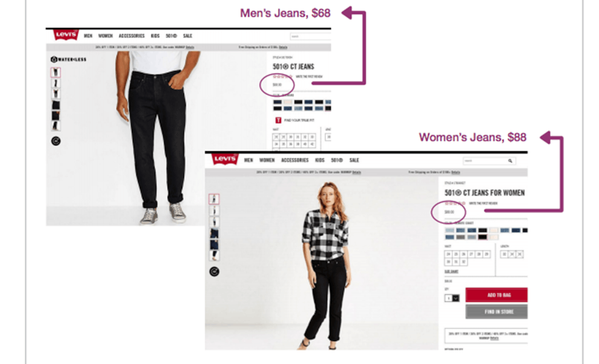Select waist size 29 on women's page
Viewport: 599px width, 364px height.
click(486, 254)
